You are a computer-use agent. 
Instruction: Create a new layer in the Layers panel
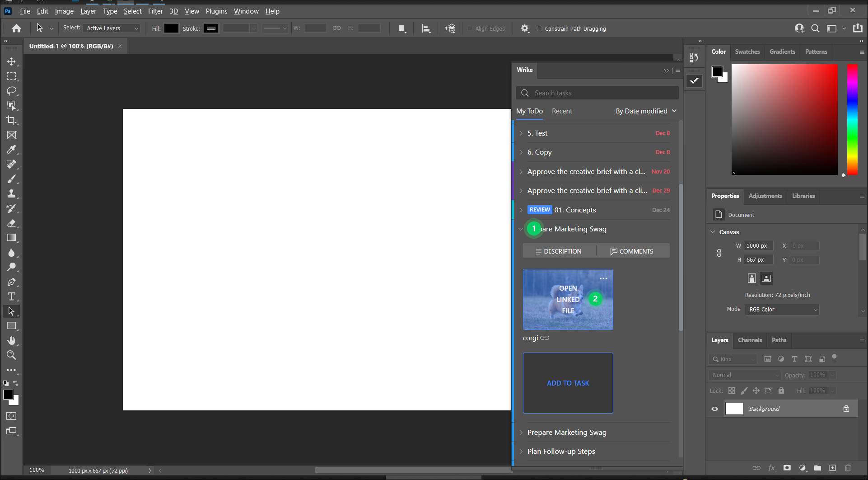[x=832, y=468]
